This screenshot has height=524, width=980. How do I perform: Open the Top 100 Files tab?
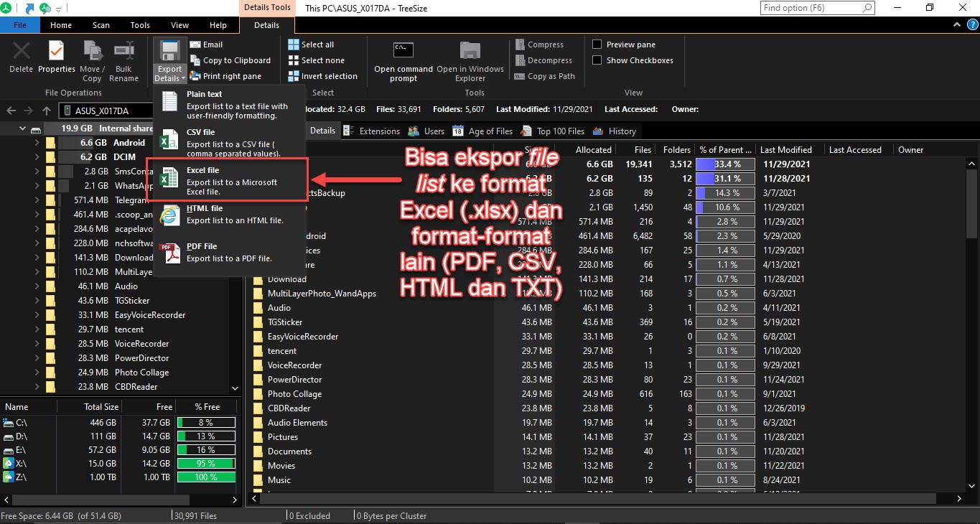click(552, 131)
